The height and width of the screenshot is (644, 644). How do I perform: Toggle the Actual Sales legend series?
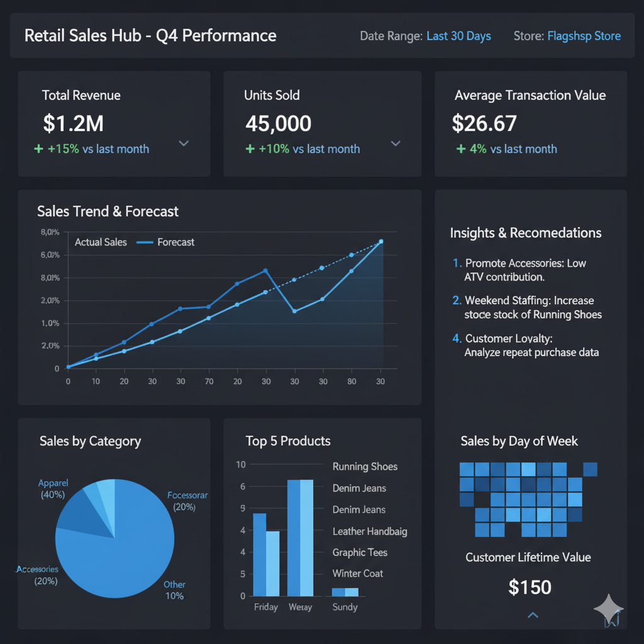point(101,242)
